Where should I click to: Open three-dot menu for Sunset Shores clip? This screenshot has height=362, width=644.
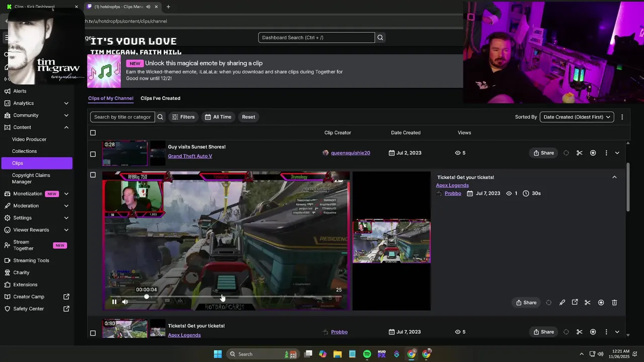click(606, 153)
